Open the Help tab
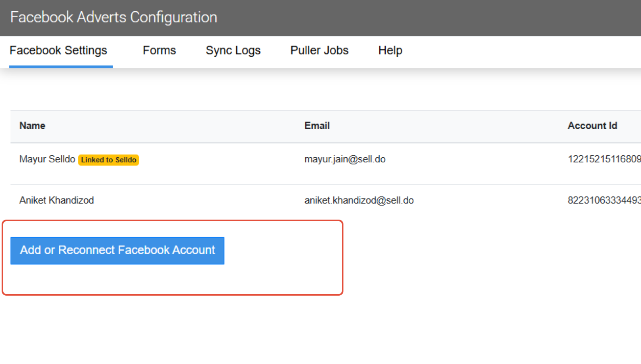This screenshot has width=641, height=364. [x=390, y=51]
